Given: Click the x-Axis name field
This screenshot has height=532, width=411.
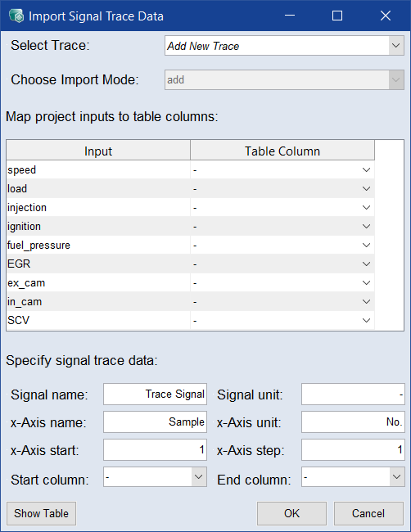Looking at the screenshot, I should (x=155, y=422).
